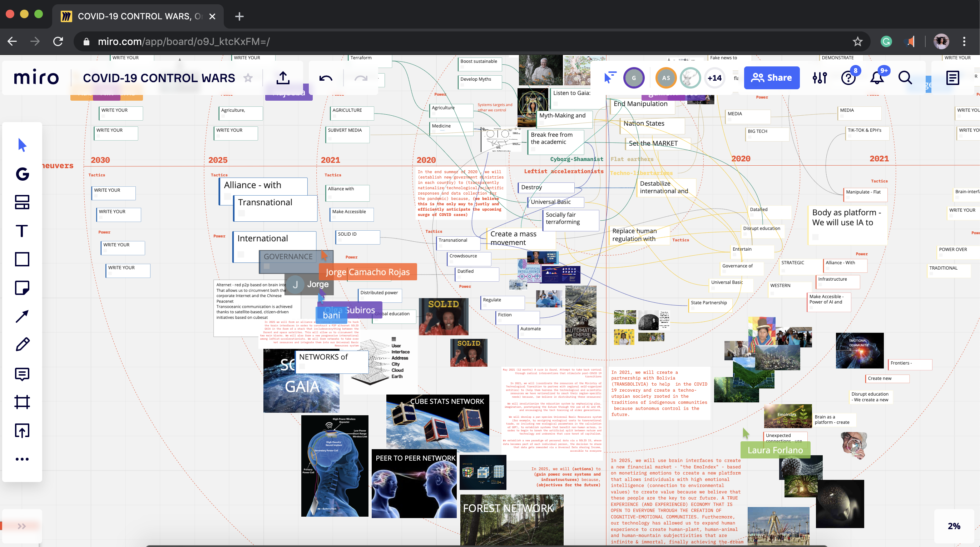980x547 pixels.
Task: Select the pen drawing tool
Action: pos(22,345)
